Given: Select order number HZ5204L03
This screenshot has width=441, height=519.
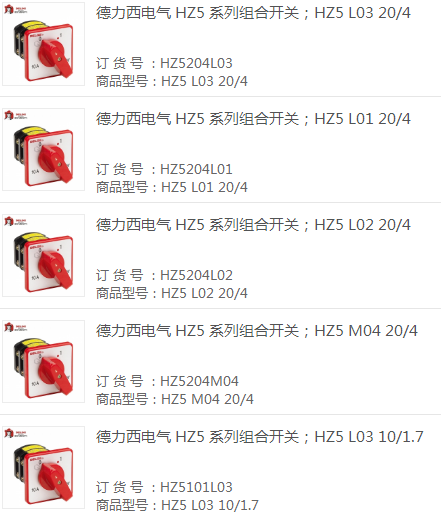Looking at the screenshot, I should click(x=196, y=63).
